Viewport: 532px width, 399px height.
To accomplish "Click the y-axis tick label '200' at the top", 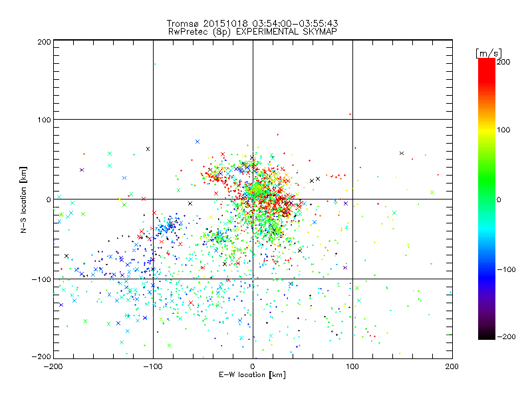I will (44, 42).
